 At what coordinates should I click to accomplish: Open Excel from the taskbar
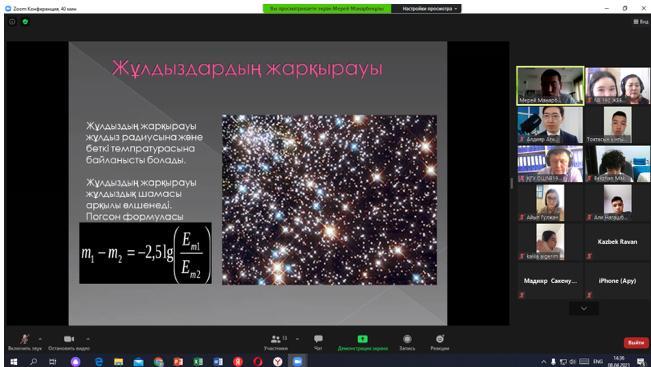[198, 362]
